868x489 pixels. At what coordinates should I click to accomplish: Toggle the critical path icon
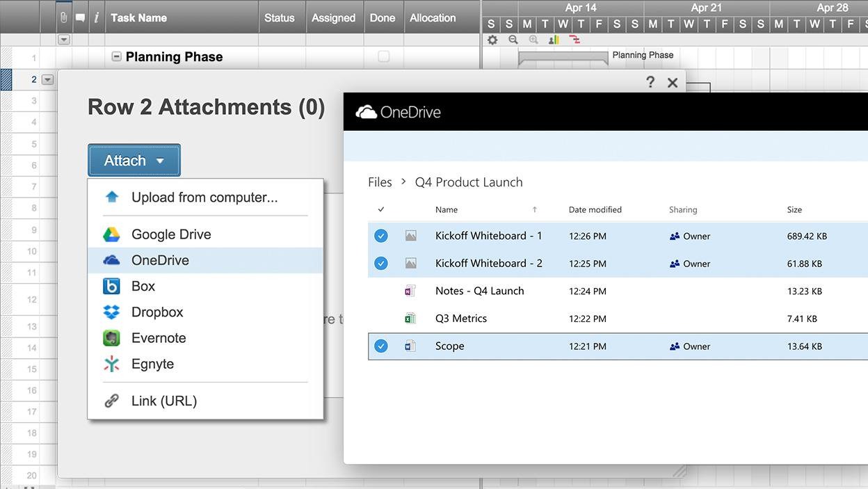574,40
